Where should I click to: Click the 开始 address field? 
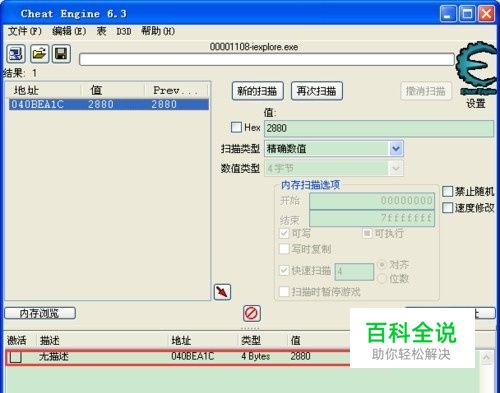pos(372,201)
